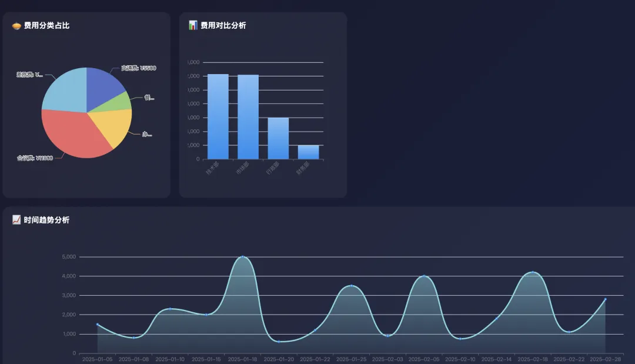Image resolution: width=635 pixels, height=364 pixels.
Task: Click the 财务部 axis label
Action: tap(303, 168)
